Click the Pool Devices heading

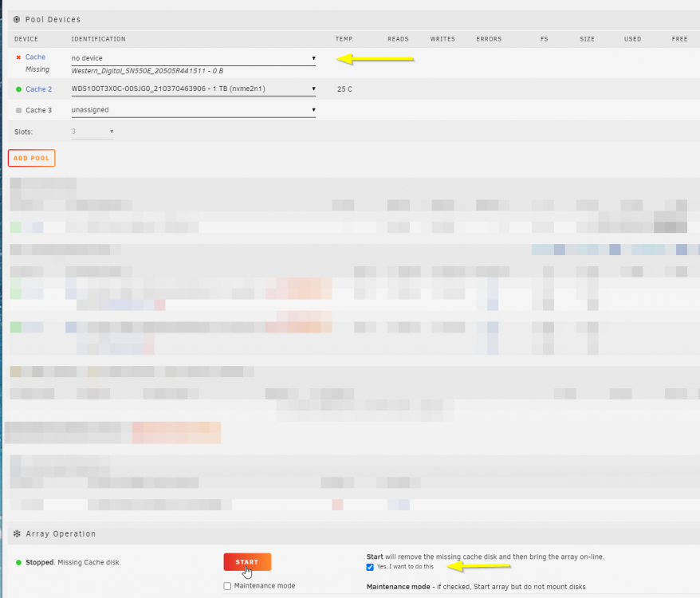53,20
